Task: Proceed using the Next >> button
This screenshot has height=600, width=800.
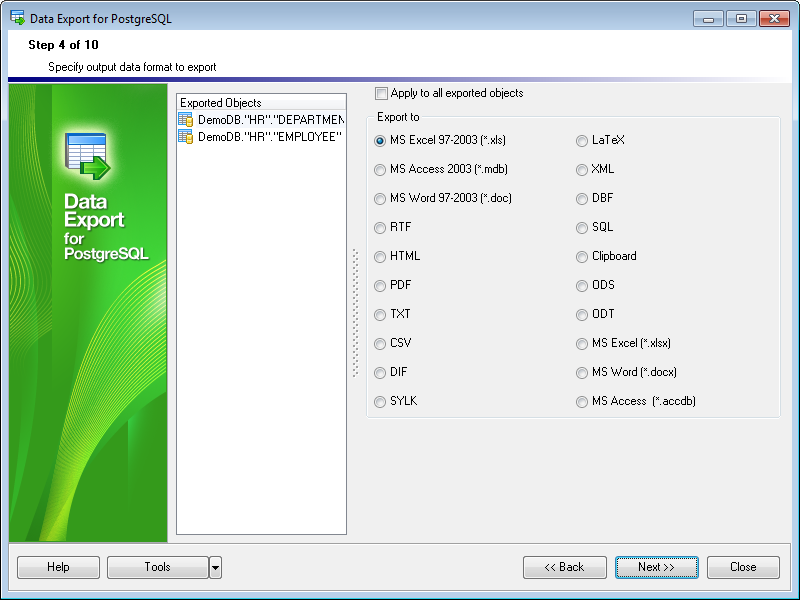Action: [657, 567]
